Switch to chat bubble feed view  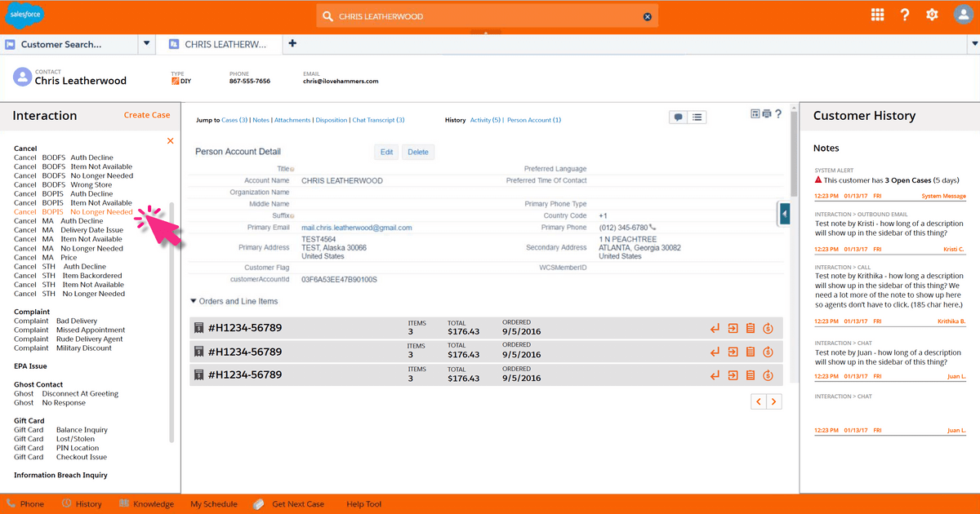[678, 117]
